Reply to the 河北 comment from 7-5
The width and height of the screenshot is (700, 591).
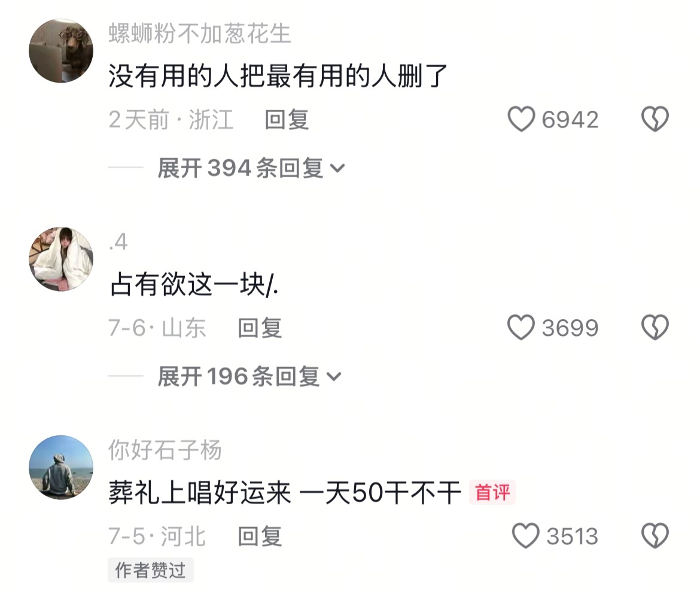[x=260, y=536]
